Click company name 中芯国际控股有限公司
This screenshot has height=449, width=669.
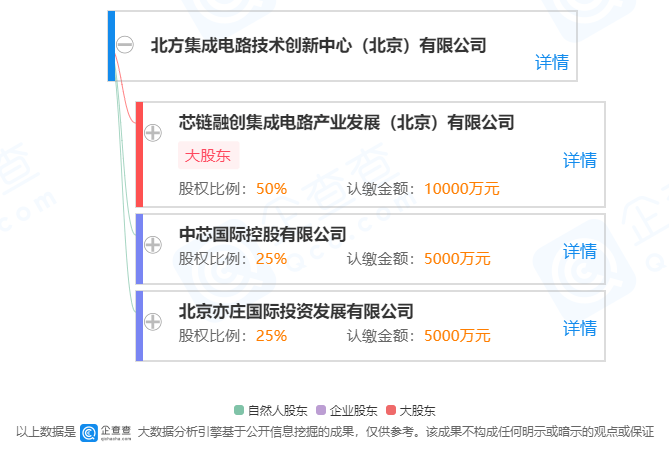pyautogui.click(x=262, y=235)
